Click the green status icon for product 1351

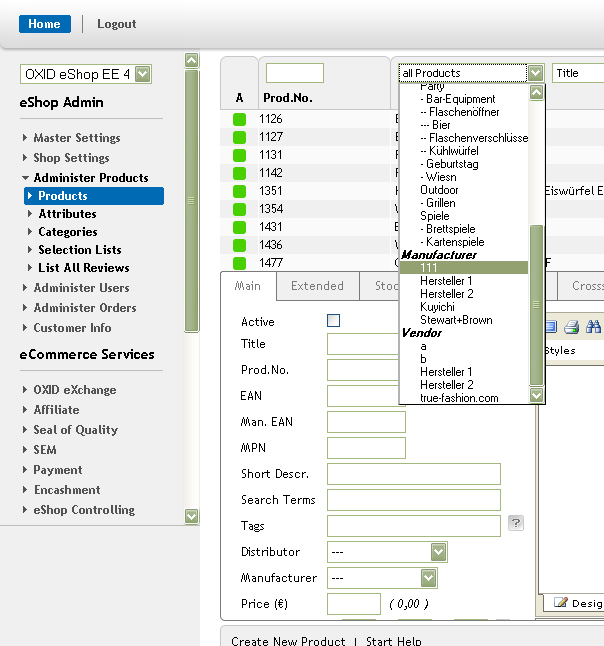pos(239,191)
